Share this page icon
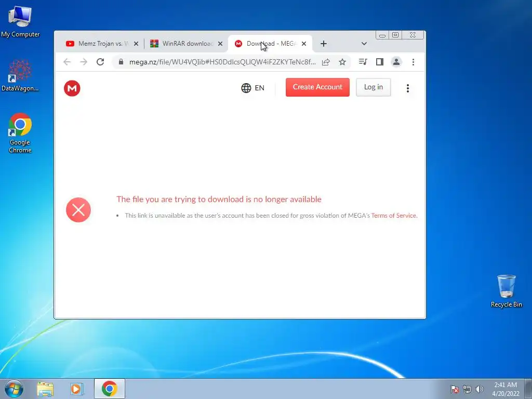The width and height of the screenshot is (532, 399). click(326, 62)
